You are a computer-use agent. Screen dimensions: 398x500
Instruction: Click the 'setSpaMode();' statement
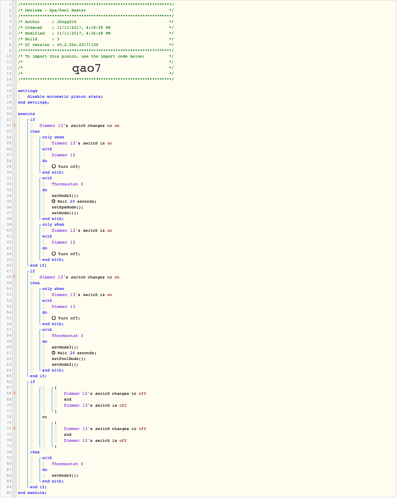(68, 207)
